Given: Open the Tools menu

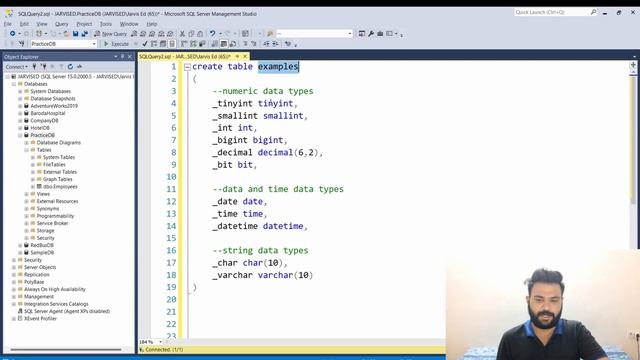Looking at the screenshot, I should point(106,24).
